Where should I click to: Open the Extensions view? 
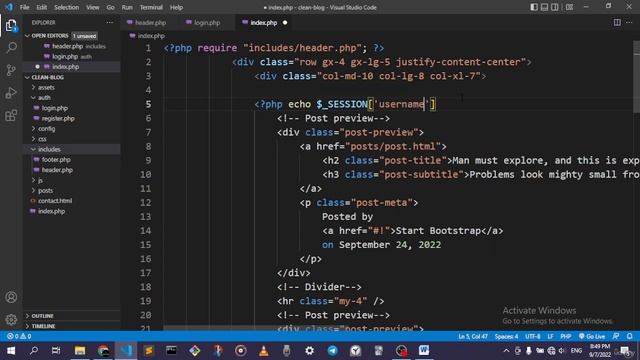(x=11, y=116)
